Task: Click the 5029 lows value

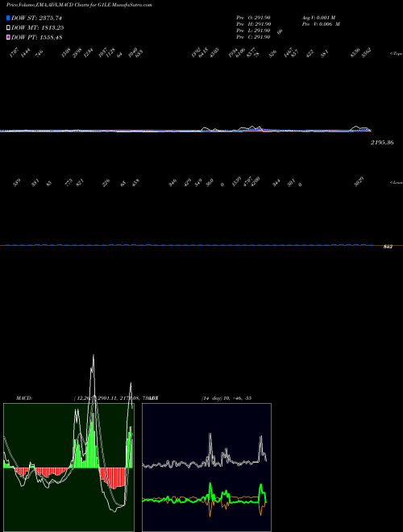Action: [359, 182]
